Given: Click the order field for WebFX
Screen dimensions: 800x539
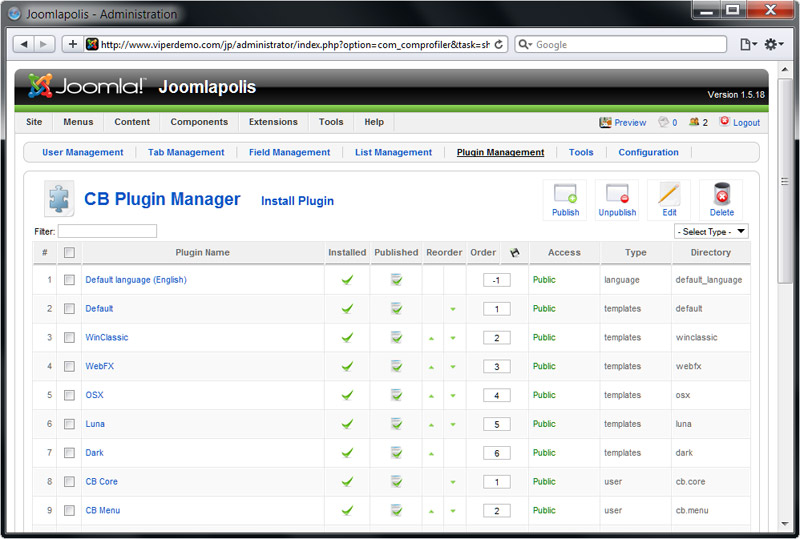Looking at the screenshot, I should tap(496, 366).
